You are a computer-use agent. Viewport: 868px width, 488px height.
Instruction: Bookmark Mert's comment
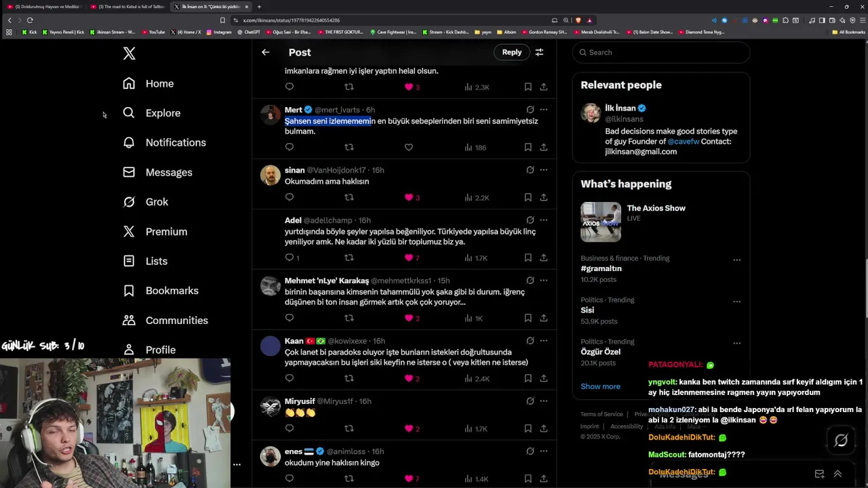[528, 147]
